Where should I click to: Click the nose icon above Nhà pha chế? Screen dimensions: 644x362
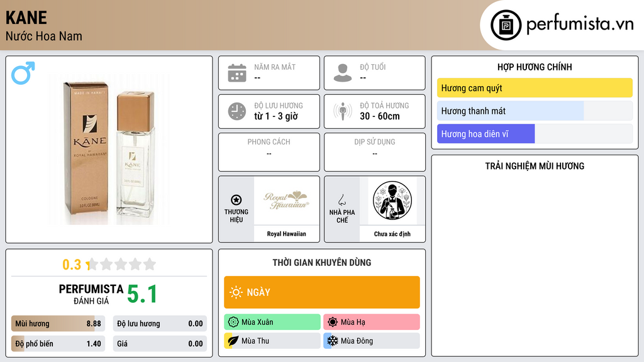[341, 200]
